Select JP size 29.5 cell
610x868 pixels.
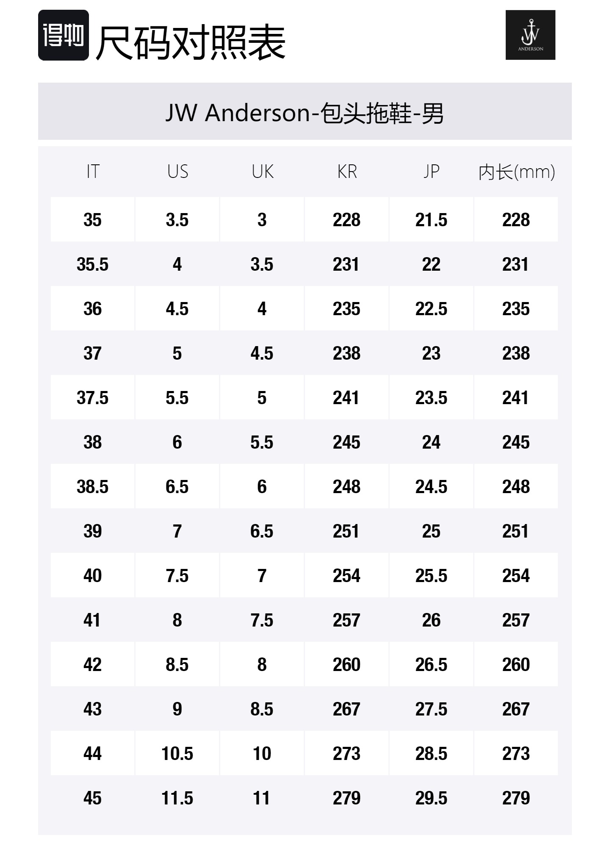click(x=431, y=798)
